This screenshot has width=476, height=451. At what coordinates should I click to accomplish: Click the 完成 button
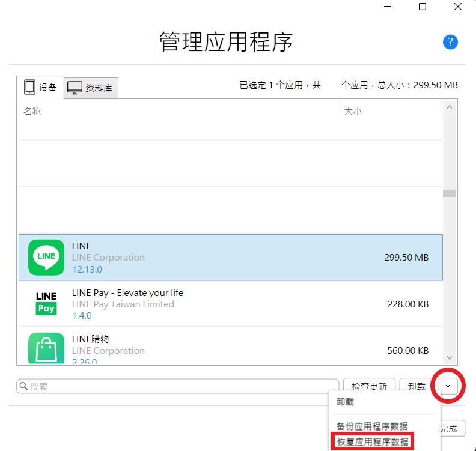(x=449, y=428)
